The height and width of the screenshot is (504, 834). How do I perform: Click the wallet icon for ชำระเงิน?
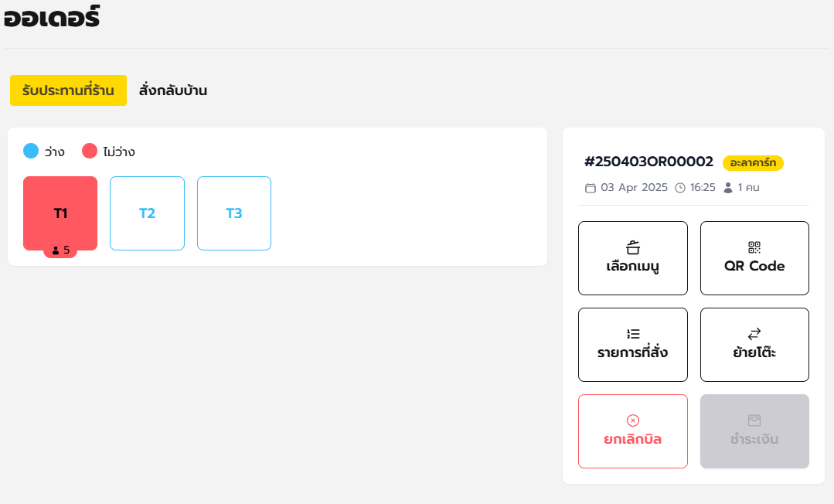pyautogui.click(x=754, y=421)
